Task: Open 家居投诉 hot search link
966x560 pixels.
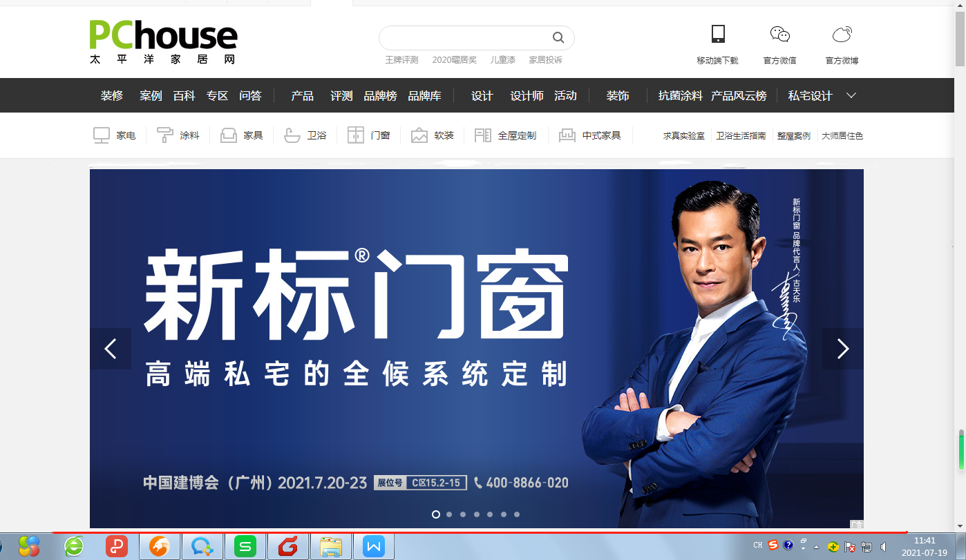Action: [546, 60]
